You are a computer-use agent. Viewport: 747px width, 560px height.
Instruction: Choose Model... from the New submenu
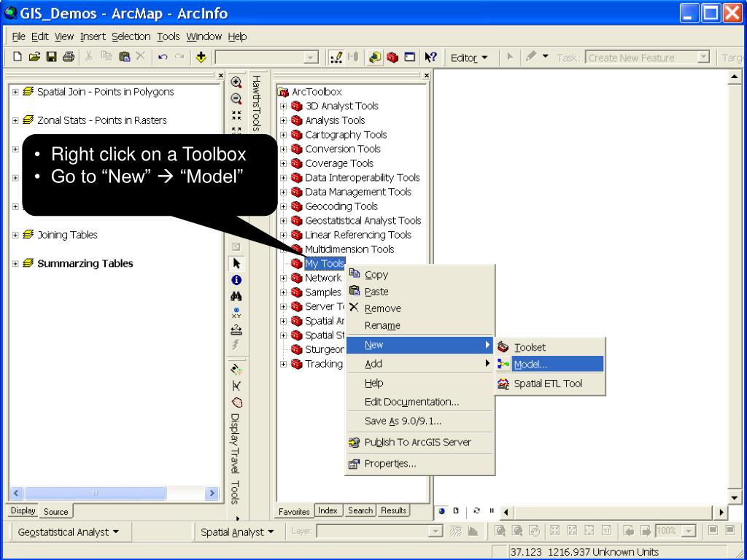550,365
